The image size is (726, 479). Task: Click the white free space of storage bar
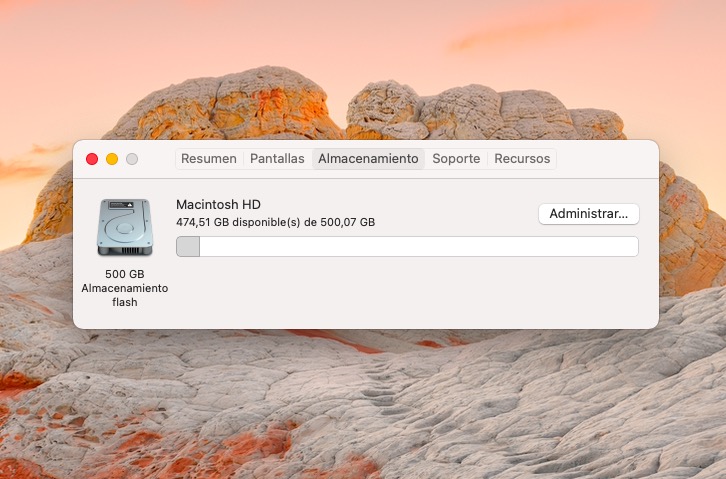(x=418, y=247)
